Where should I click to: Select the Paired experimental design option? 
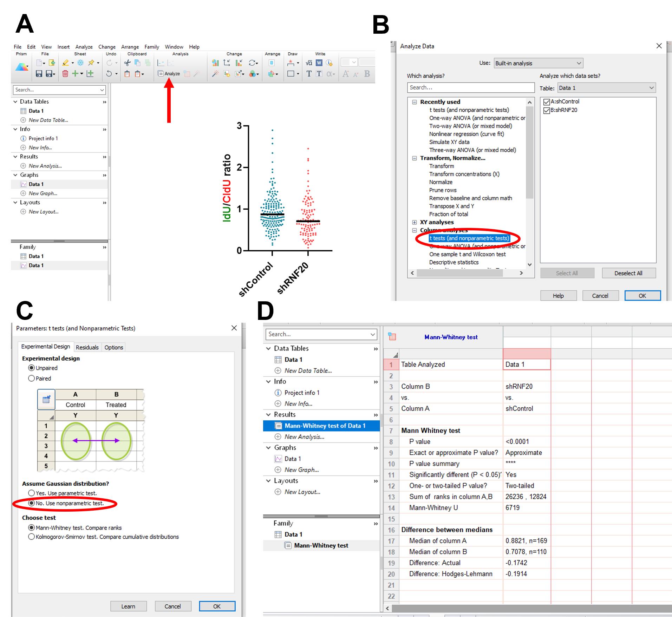pos(32,378)
